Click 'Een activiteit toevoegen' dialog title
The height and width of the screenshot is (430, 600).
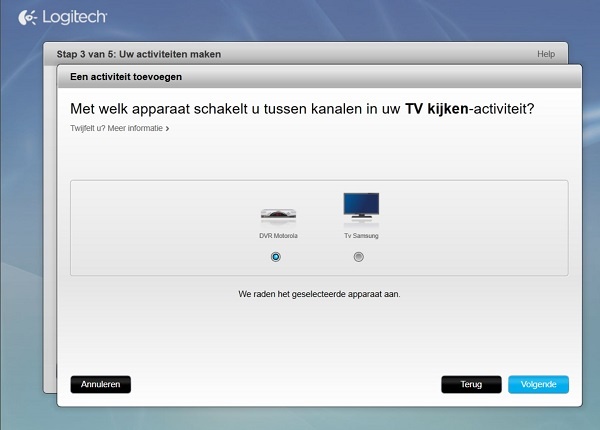[x=126, y=77]
